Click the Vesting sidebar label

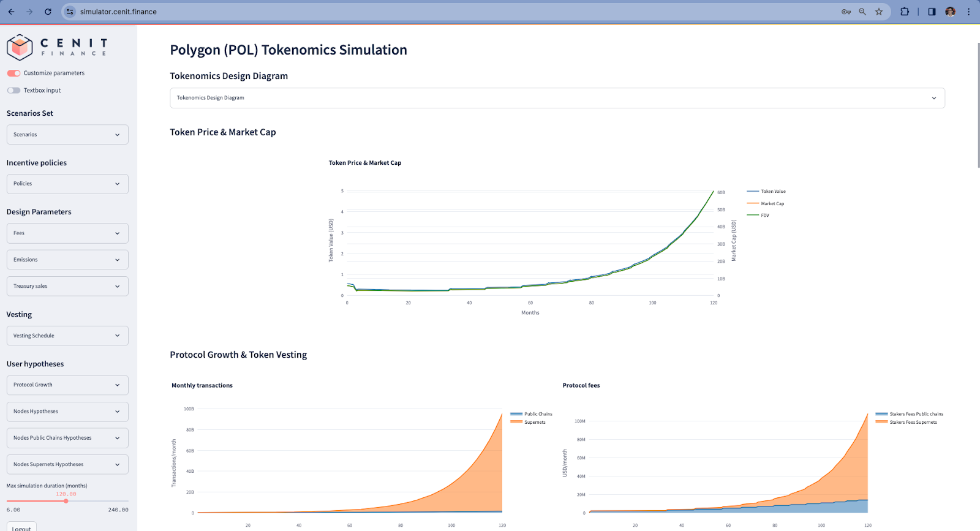pyautogui.click(x=19, y=314)
